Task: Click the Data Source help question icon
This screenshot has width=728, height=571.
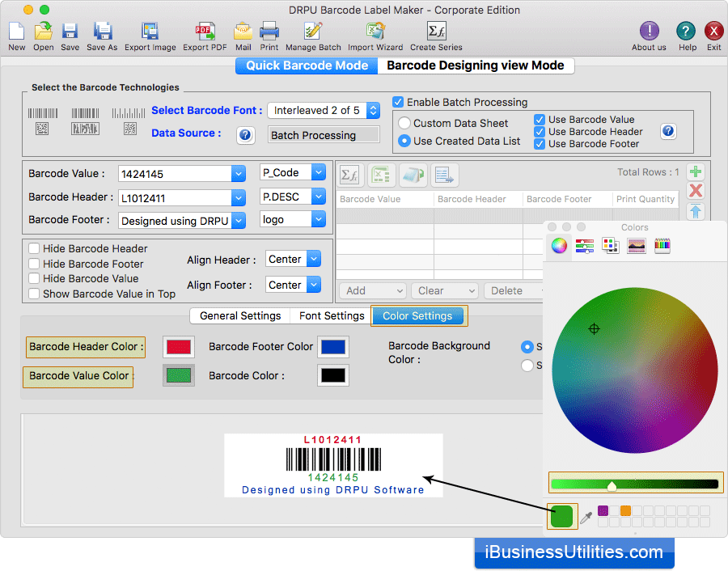Action: pos(245,135)
